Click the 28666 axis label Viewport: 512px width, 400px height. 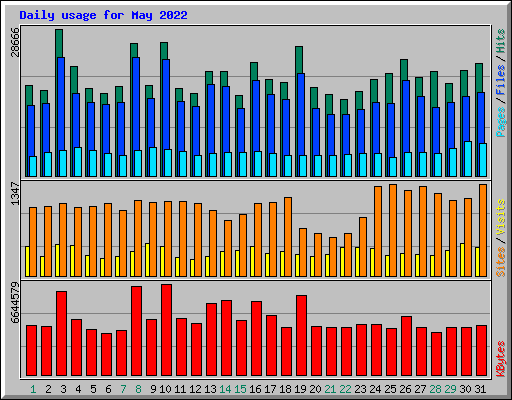15,42
